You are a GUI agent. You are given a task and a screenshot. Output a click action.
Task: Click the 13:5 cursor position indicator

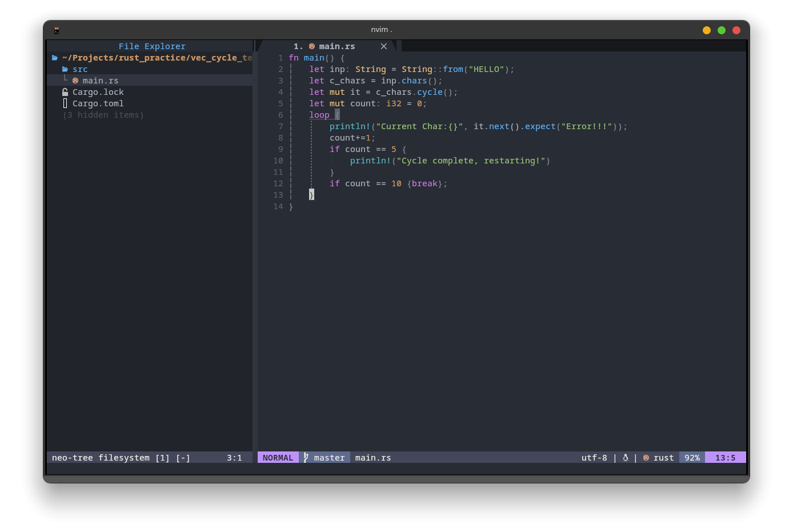coord(726,458)
